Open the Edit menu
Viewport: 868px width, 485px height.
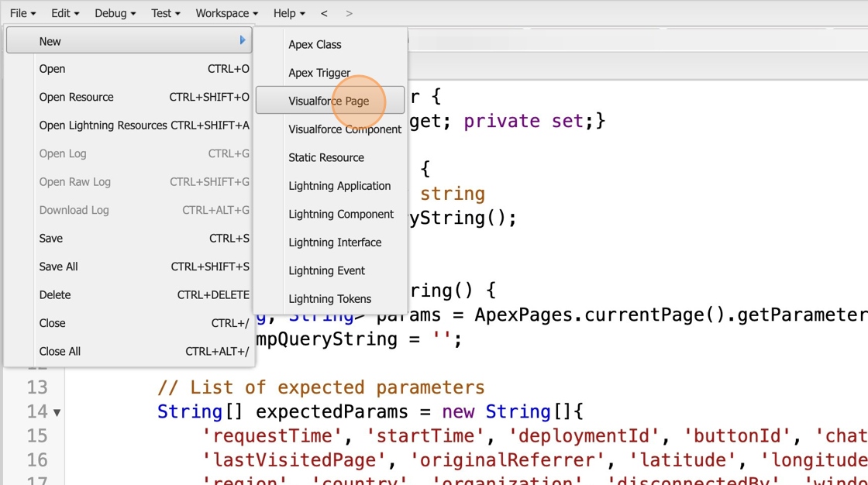(x=65, y=13)
